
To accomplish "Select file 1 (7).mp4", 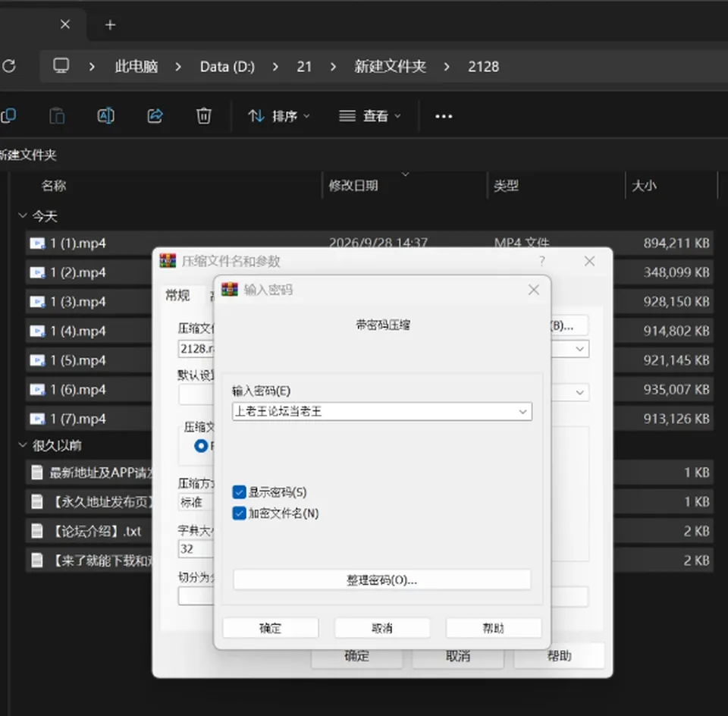I will click(78, 419).
